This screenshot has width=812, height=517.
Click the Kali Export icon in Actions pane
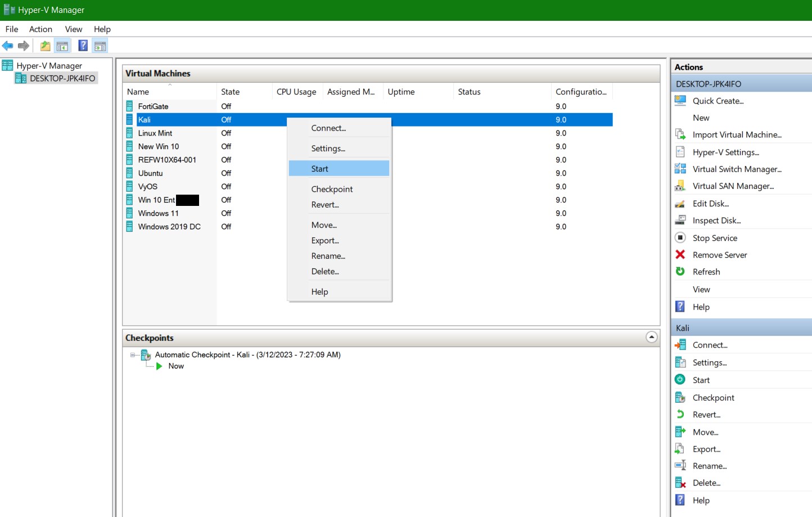pyautogui.click(x=680, y=449)
